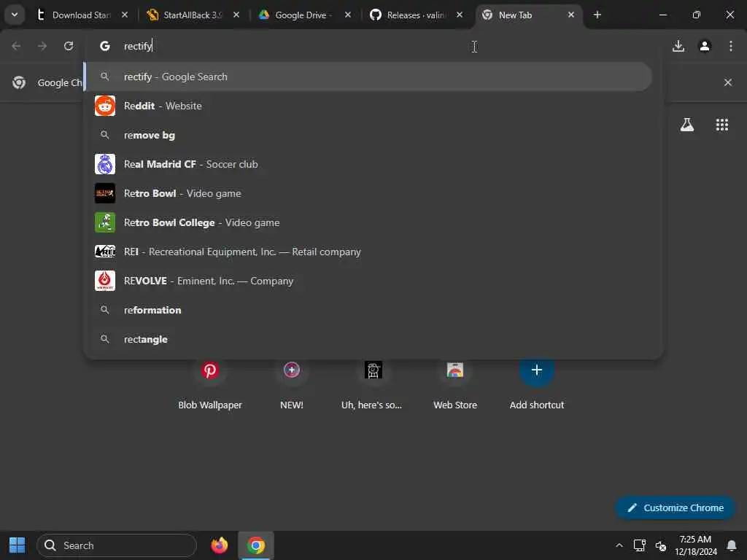Open the Blob Wallpaper Pinterest shortcut
Image resolution: width=747 pixels, height=560 pixels.
tap(209, 384)
